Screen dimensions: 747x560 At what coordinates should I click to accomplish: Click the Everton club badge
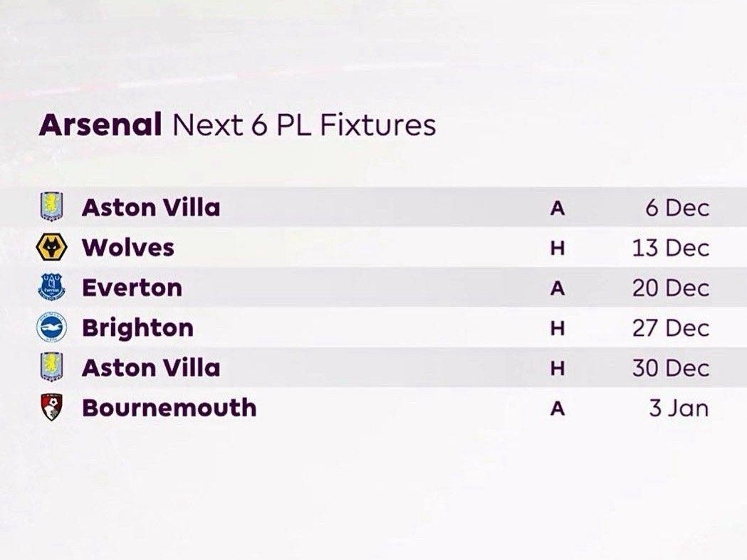51,287
